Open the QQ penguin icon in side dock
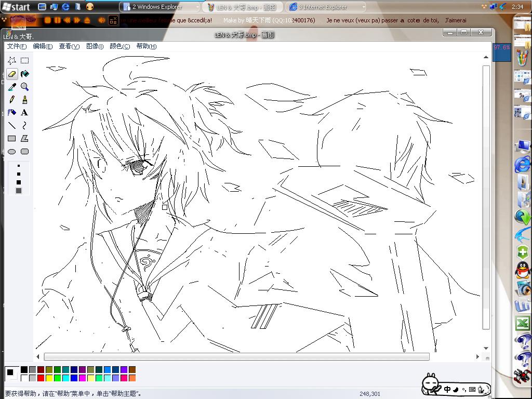This screenshot has height=399, width=532. (x=523, y=270)
